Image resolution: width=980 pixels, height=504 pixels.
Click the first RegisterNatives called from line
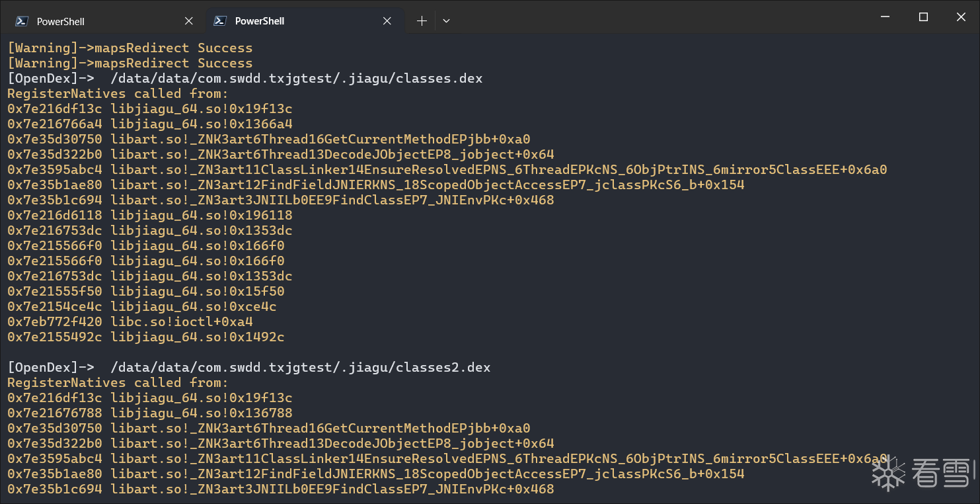tap(118, 94)
